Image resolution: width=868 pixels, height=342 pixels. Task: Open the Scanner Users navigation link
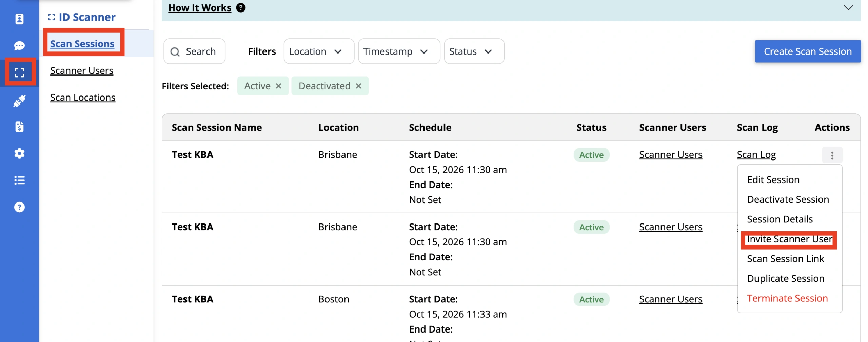point(82,70)
